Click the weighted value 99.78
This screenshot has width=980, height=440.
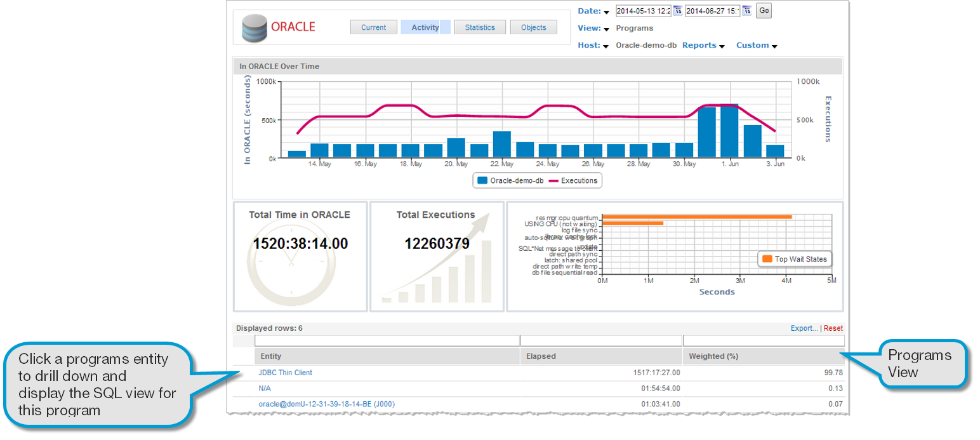click(x=833, y=373)
